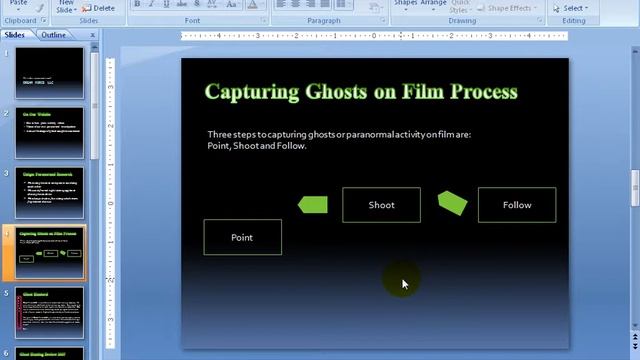Open the Select dropdown in Editing
This screenshot has width=640, height=360.
(x=571, y=8)
